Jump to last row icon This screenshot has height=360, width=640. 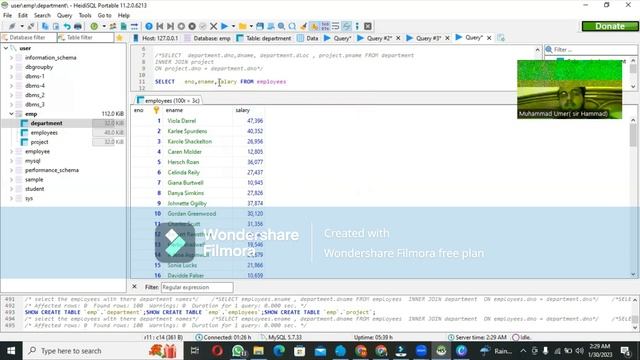[x=171, y=26]
